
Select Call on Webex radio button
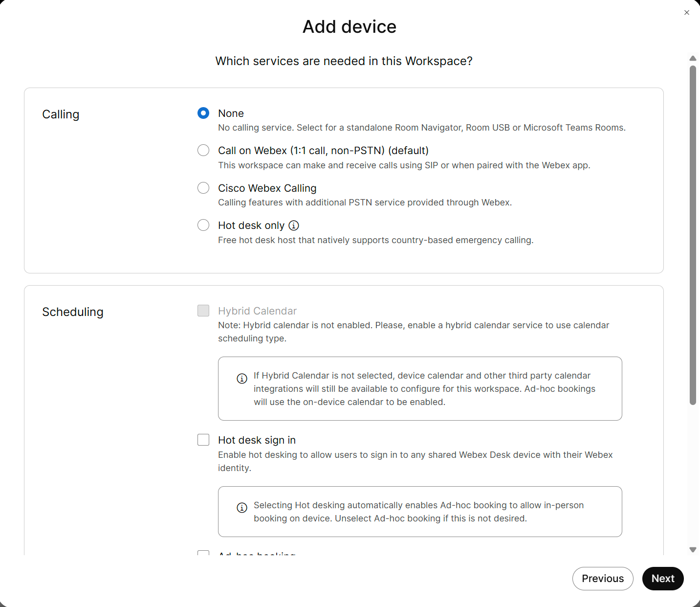point(203,150)
